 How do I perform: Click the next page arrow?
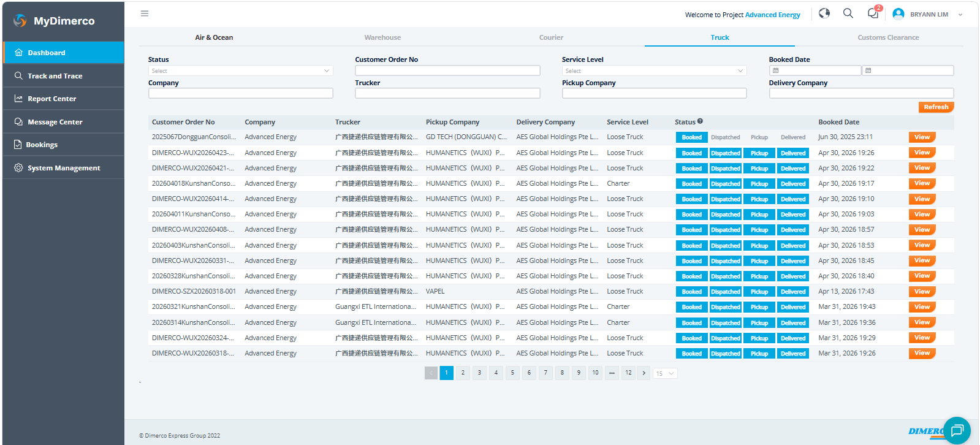coord(644,373)
